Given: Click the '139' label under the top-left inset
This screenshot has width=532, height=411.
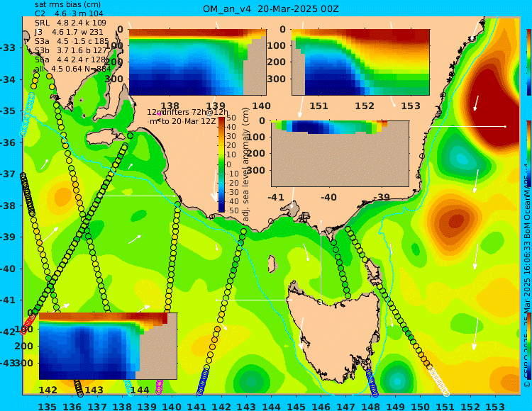Looking at the screenshot, I should (x=216, y=106).
